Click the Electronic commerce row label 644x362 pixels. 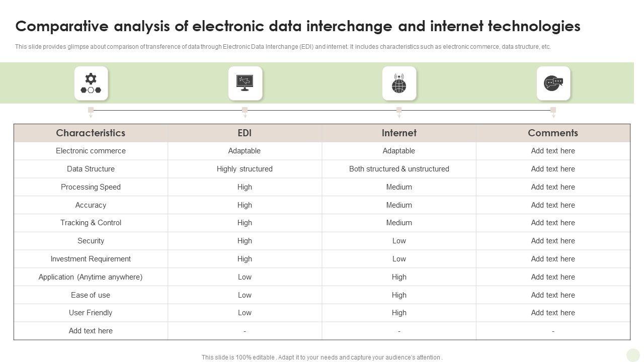91,151
